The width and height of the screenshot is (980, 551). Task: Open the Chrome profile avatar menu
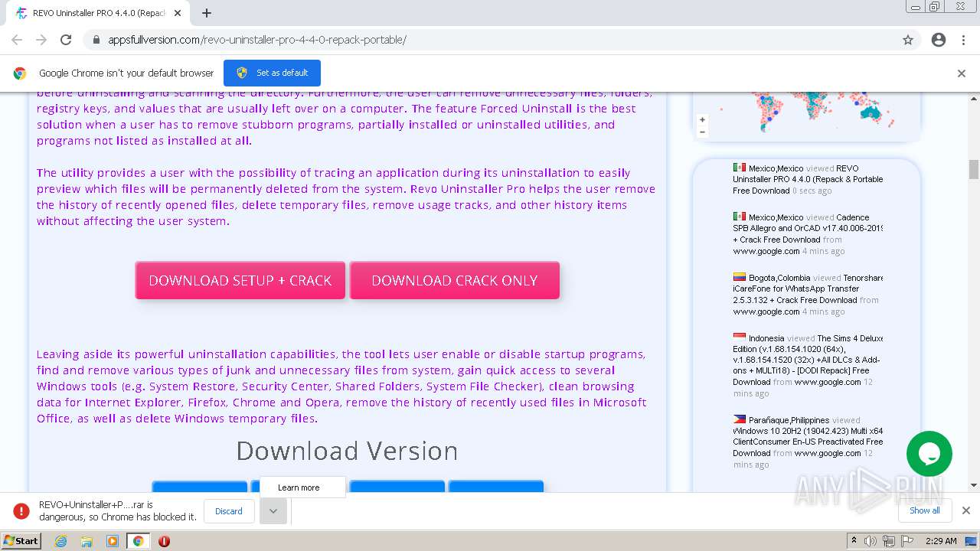939,40
